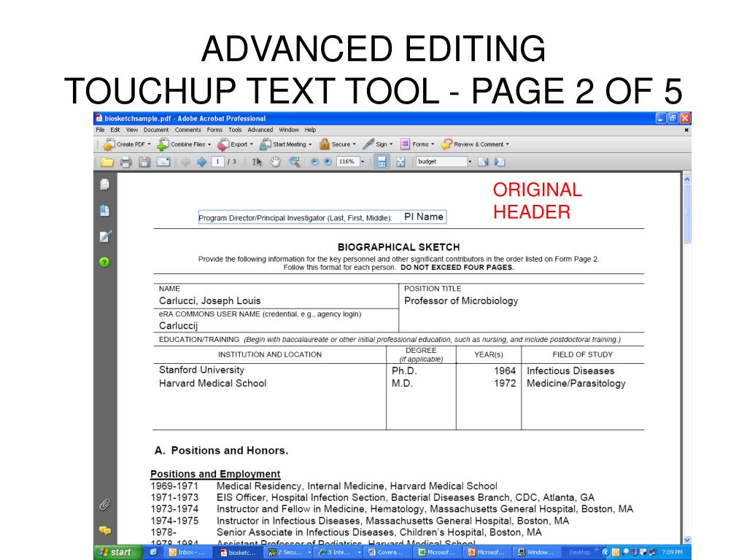747x560 pixels.
Task: Click the Start Meeting toolbar button
Action: coord(285,144)
